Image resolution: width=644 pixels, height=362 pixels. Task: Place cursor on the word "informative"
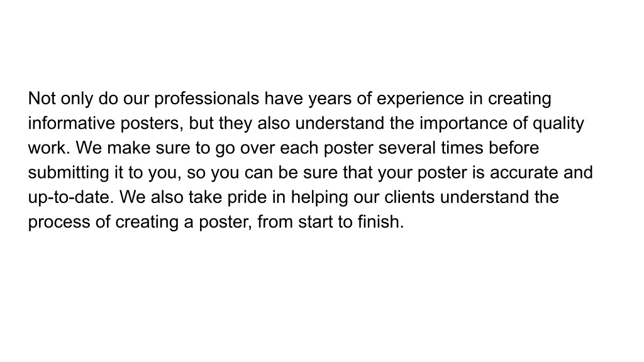click(x=72, y=123)
